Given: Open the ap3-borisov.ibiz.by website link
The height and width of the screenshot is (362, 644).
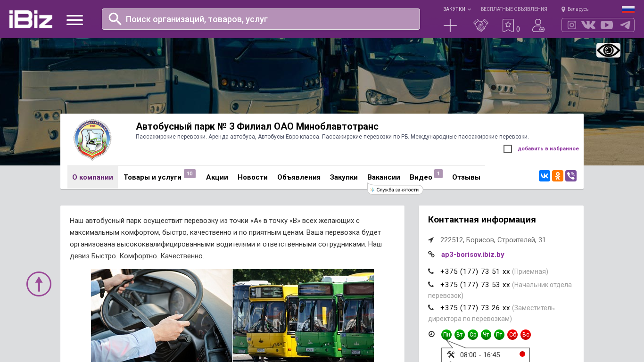Looking at the screenshot, I should coord(472,255).
